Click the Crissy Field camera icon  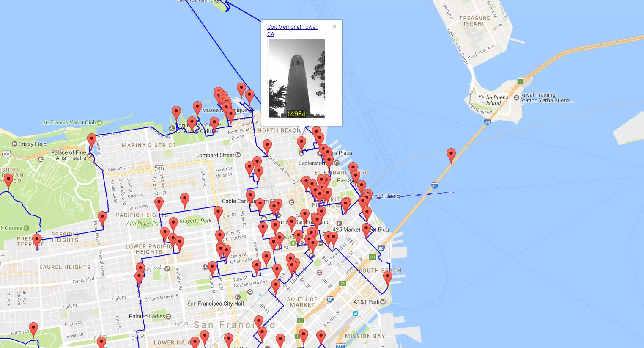[15, 144]
